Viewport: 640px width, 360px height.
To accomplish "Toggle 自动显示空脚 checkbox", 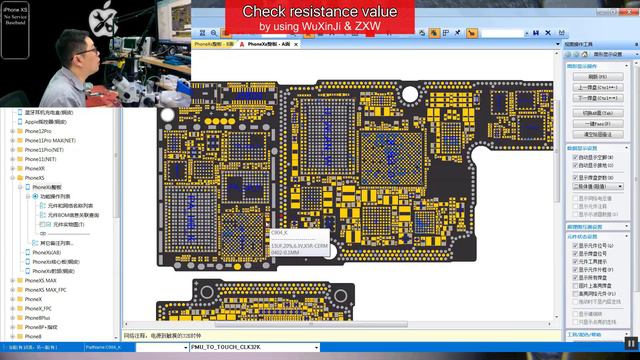I will point(576,157).
